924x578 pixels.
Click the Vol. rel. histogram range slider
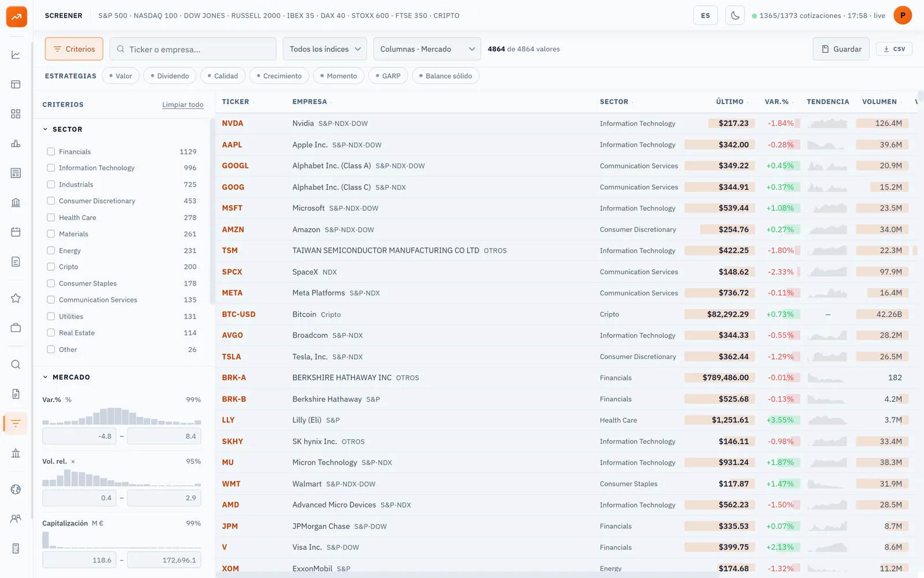tap(121, 477)
